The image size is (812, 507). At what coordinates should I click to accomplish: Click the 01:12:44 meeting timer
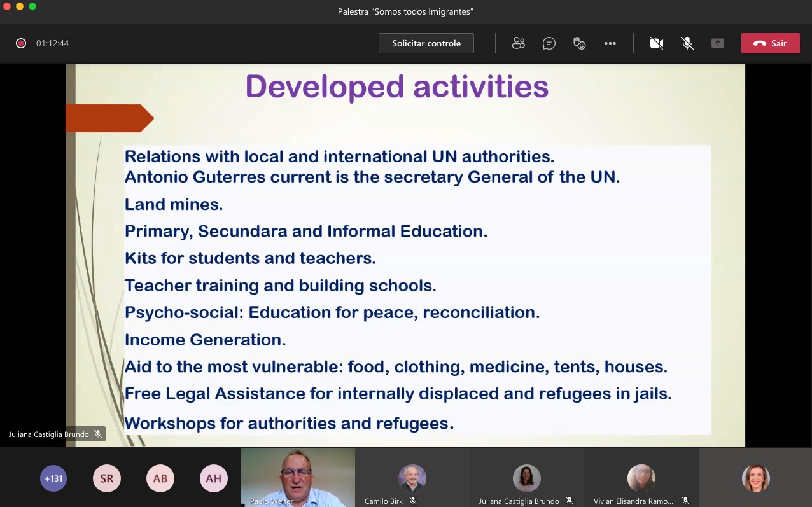point(52,44)
